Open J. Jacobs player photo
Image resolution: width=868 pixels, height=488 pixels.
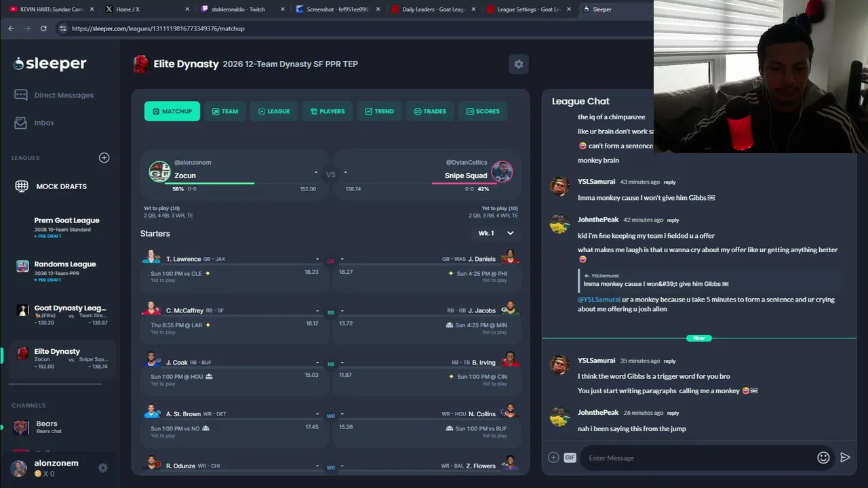[510, 308]
